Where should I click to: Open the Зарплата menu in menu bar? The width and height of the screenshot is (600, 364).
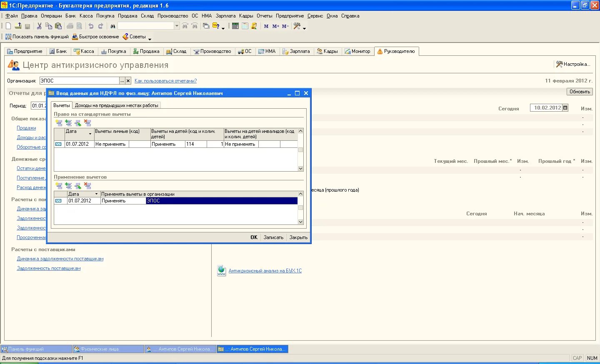coord(225,16)
